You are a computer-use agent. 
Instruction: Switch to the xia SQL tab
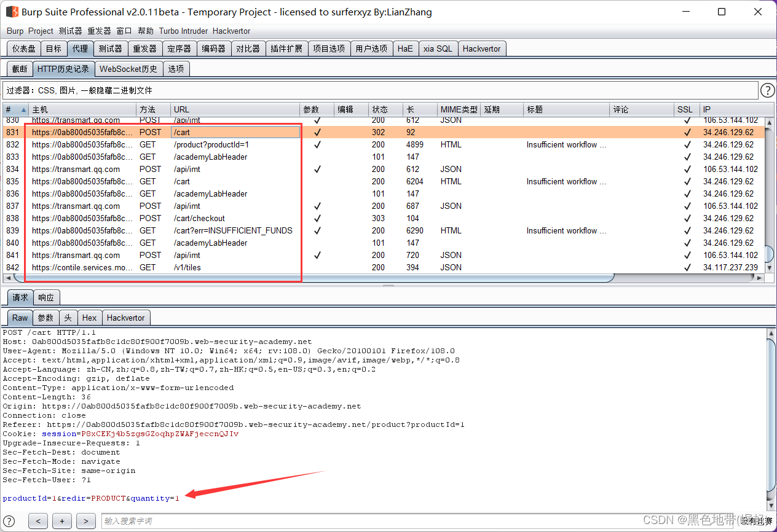438,49
